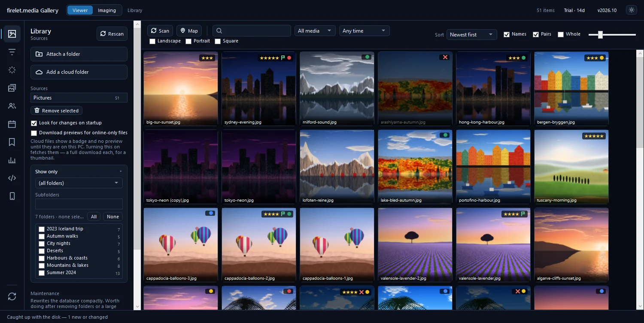644x323 pixels.
Task: Click the folder icon on Attach a folder
Action: point(39,54)
